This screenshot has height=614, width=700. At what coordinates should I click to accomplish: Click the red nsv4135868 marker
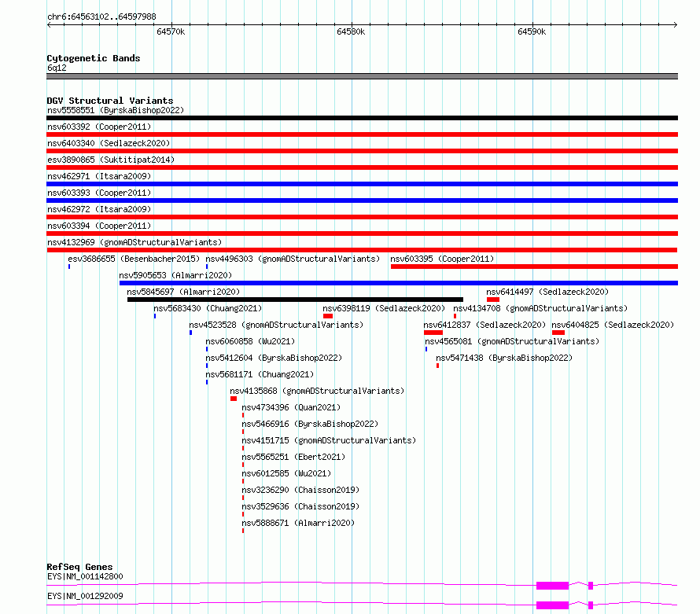[234, 399]
